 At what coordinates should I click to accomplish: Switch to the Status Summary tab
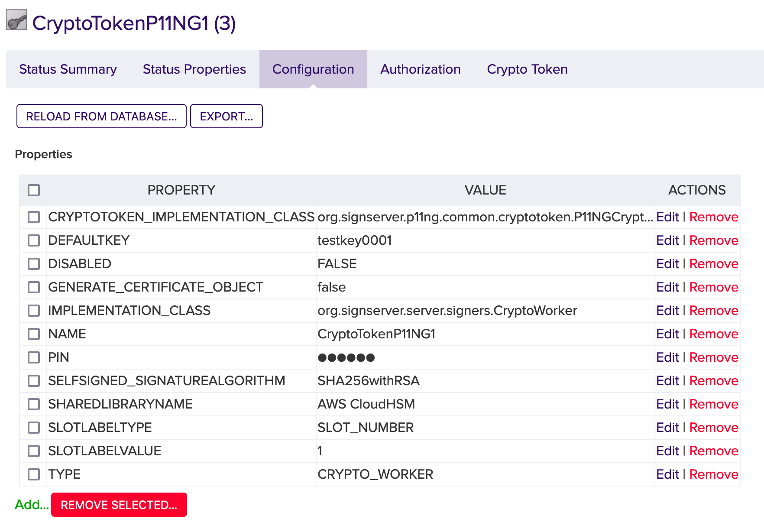click(68, 69)
